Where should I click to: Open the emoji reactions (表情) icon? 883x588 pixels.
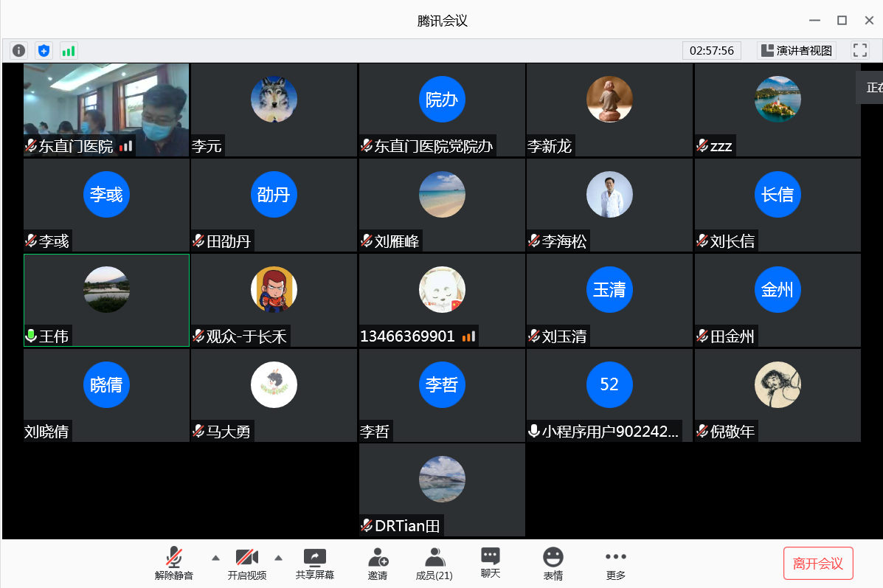(x=553, y=564)
